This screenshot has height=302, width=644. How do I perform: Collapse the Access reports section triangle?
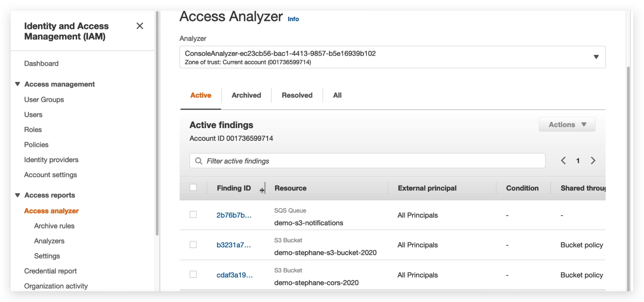(x=18, y=195)
